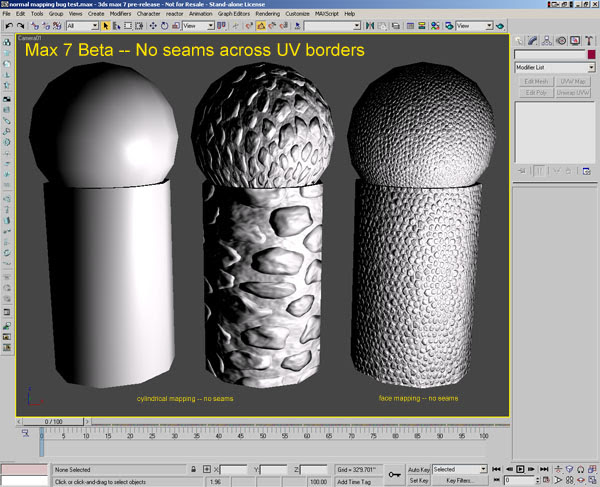The height and width of the screenshot is (487, 600).
Task: Open the Create command panel tab
Action: click(x=518, y=41)
